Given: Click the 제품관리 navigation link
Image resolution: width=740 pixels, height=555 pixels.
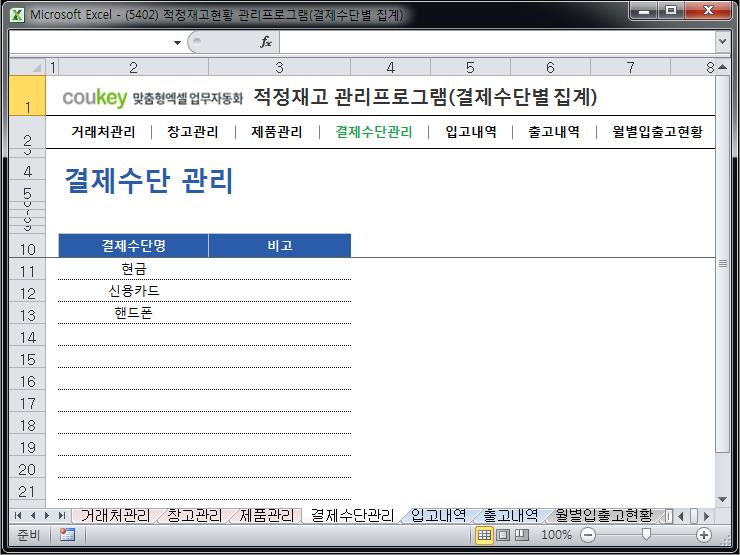Looking at the screenshot, I should [276, 132].
